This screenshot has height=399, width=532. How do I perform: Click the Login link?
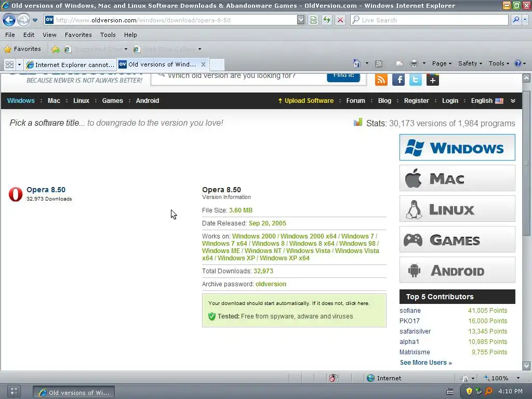coord(450,101)
